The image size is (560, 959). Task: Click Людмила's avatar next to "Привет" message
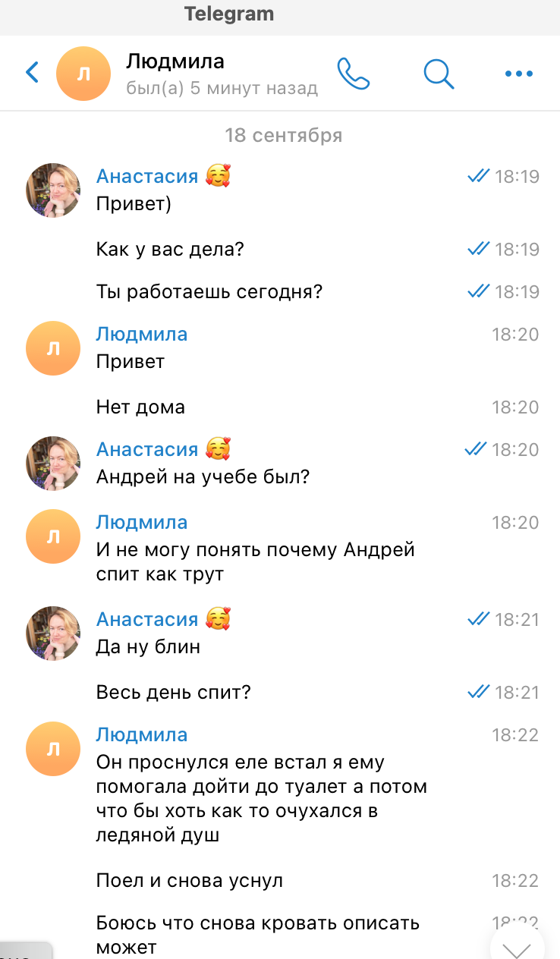pos(53,348)
